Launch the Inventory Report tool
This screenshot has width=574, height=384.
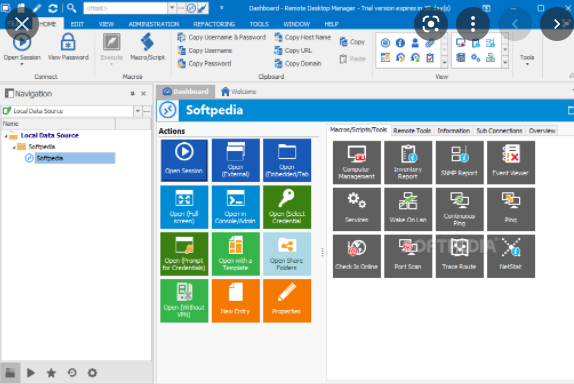(x=408, y=163)
